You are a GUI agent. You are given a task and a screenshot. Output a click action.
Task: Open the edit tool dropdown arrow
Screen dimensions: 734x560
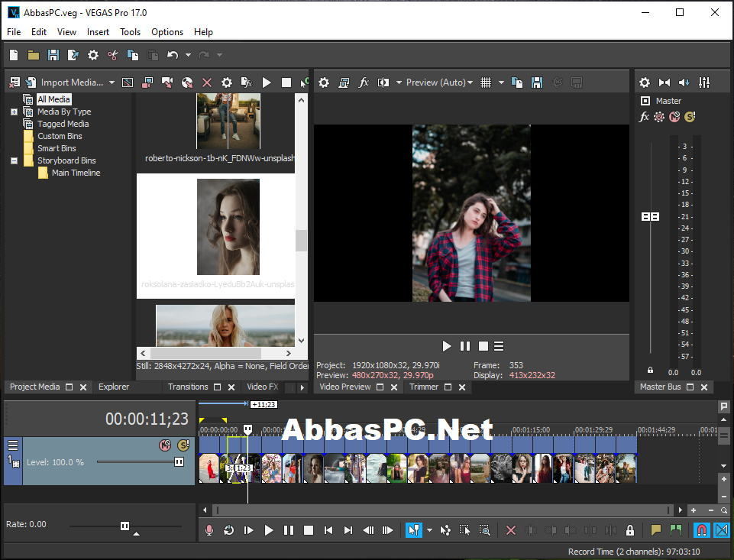point(430,530)
